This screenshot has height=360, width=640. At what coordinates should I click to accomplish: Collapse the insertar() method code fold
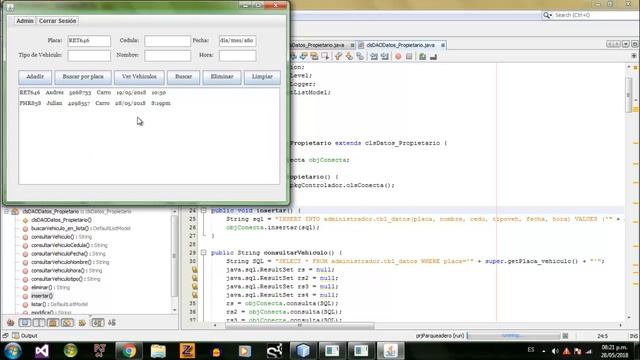tap(203, 211)
